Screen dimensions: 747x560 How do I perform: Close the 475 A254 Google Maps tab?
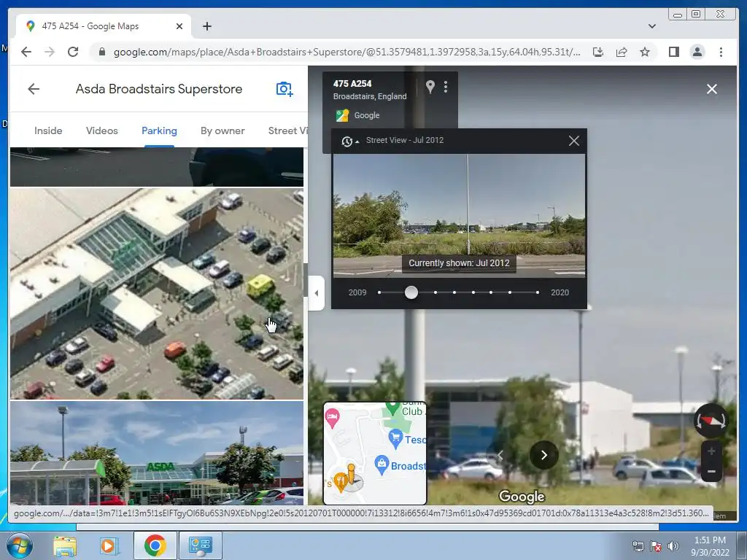click(179, 26)
